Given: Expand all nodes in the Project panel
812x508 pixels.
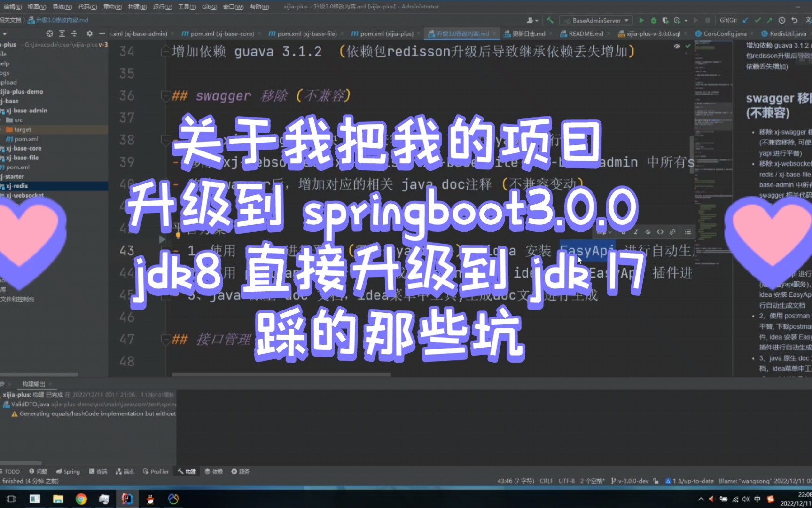Looking at the screenshot, I should [62, 33].
